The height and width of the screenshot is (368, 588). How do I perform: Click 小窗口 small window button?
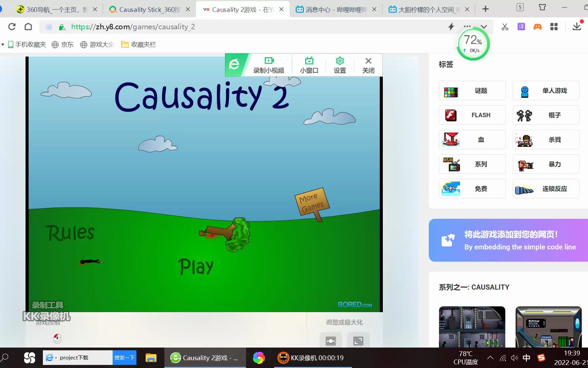point(309,65)
